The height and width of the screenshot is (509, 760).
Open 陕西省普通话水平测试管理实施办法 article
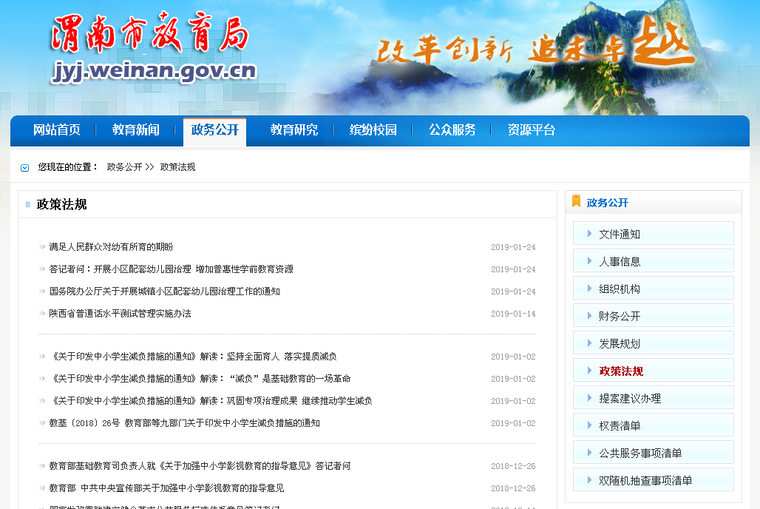(120, 314)
